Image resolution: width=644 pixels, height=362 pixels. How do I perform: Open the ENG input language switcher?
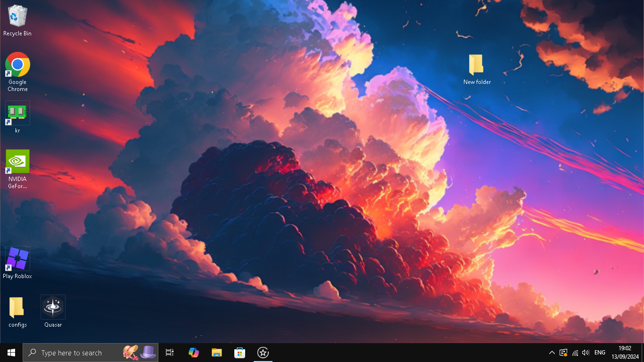600,353
